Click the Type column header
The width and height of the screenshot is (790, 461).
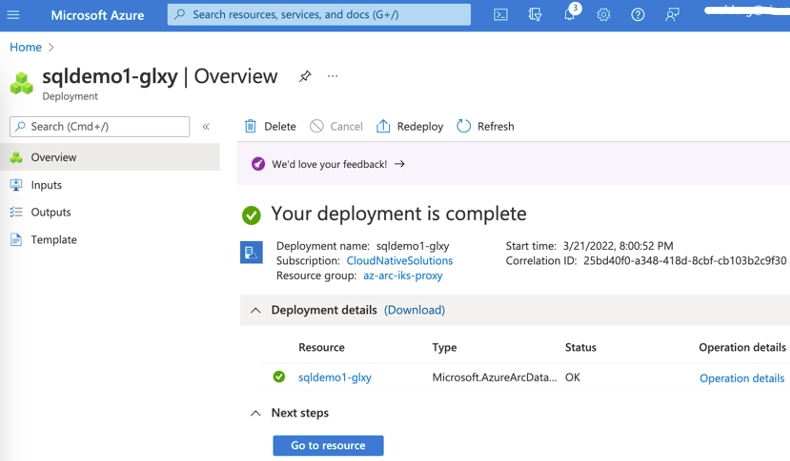point(444,347)
